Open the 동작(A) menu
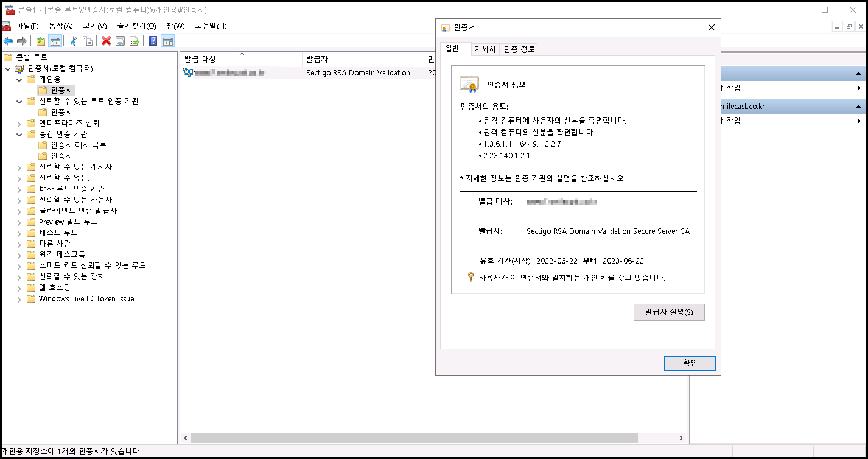868x459 pixels. 60,26
